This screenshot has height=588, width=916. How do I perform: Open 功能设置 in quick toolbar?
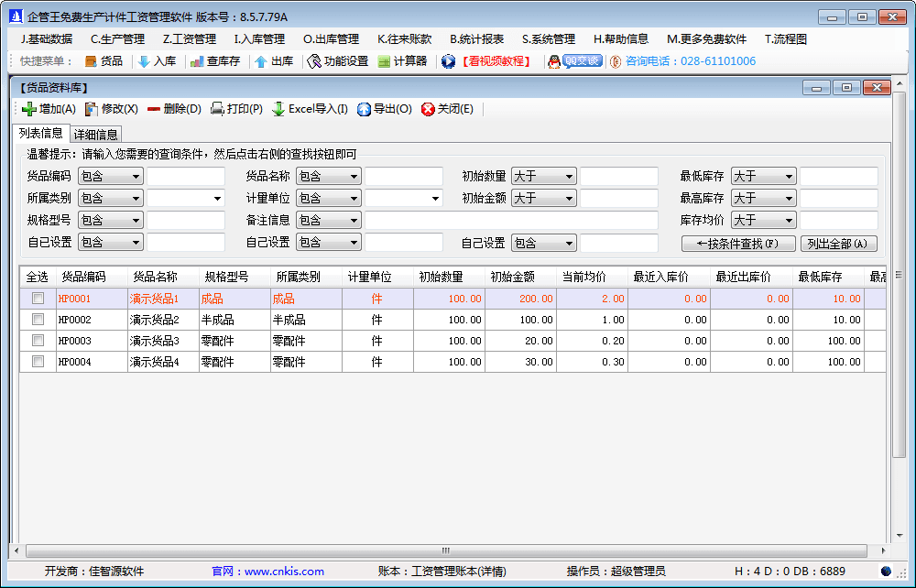[314, 61]
